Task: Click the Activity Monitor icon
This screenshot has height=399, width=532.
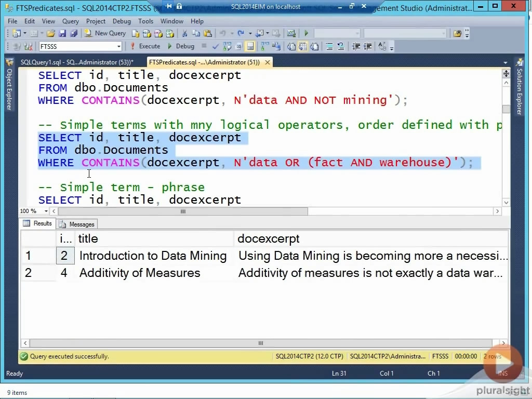Action: (291, 33)
